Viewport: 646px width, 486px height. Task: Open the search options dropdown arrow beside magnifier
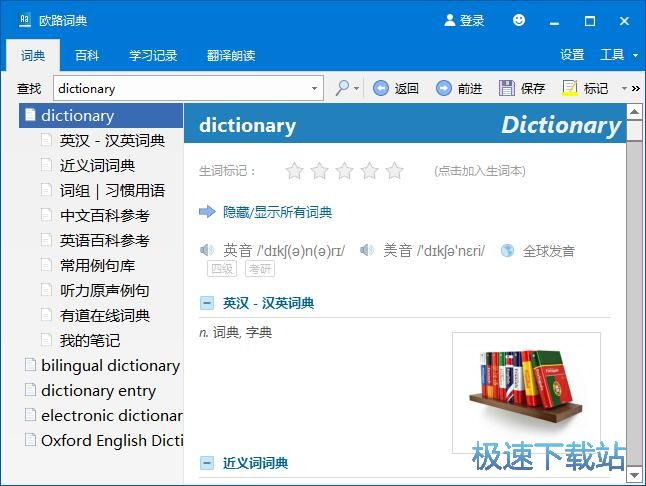pyautogui.click(x=357, y=88)
